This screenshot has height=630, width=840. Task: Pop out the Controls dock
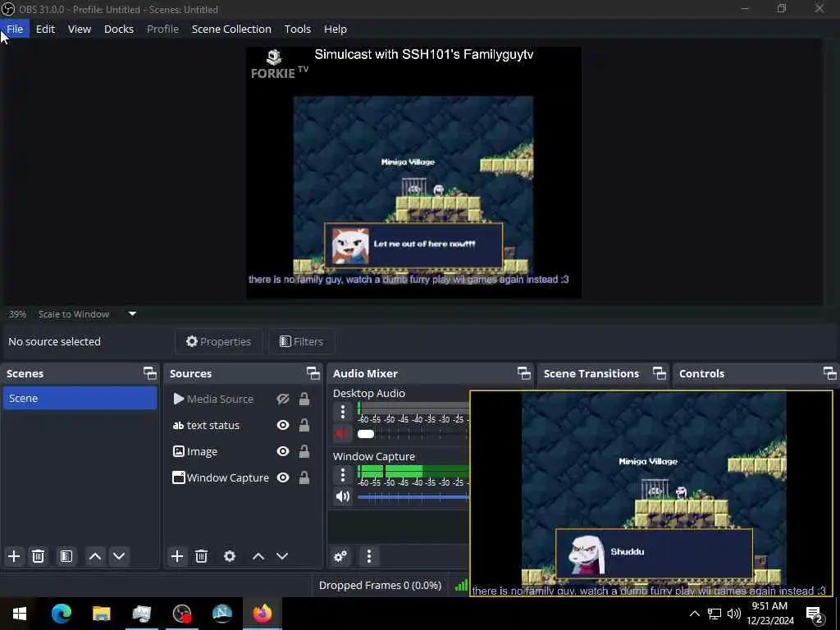click(x=829, y=373)
